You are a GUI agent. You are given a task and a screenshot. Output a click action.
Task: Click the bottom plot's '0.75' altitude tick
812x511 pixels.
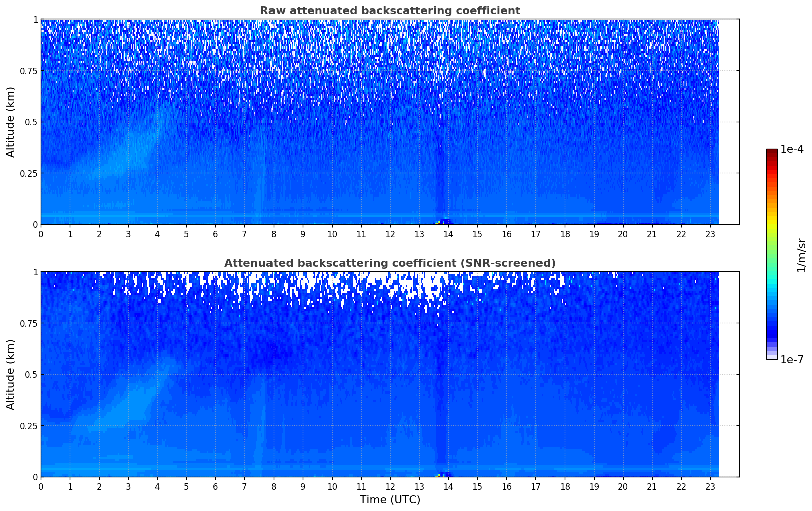(x=29, y=323)
